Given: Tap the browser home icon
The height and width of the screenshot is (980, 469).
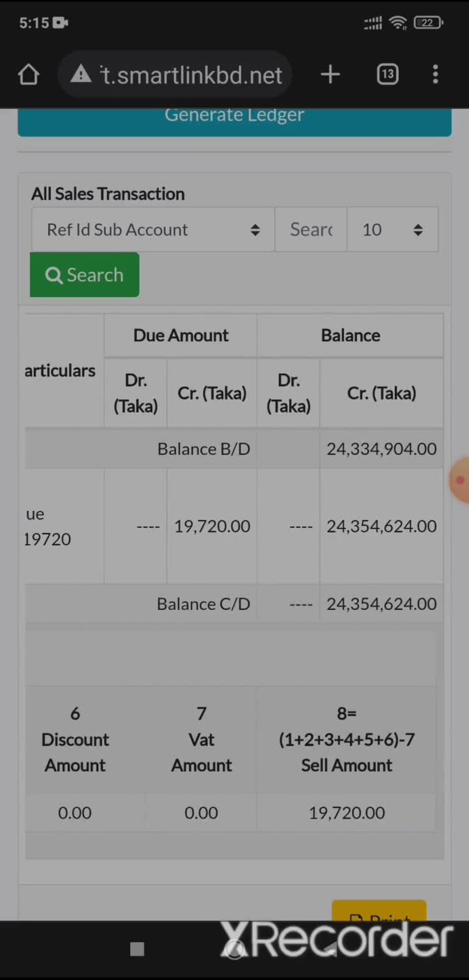Looking at the screenshot, I should click(29, 74).
